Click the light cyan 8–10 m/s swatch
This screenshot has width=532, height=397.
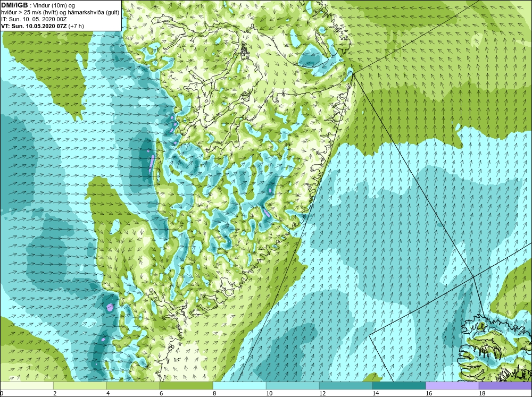[x=239, y=385]
